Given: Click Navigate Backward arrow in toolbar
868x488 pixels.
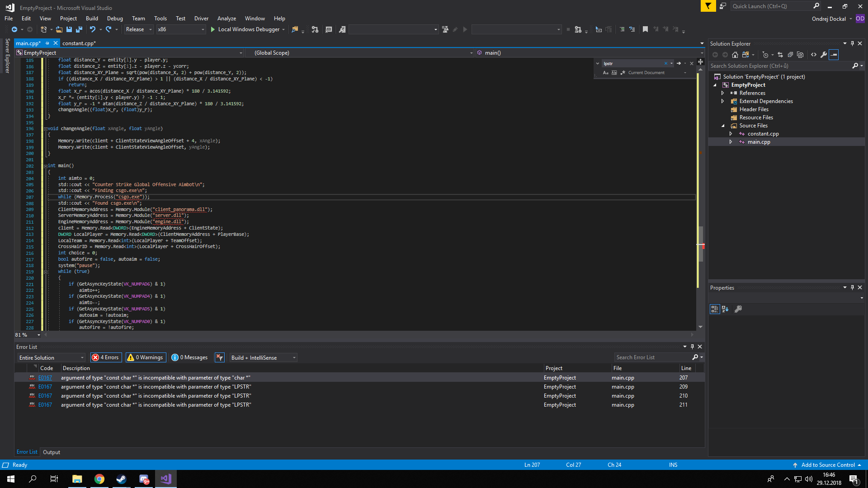Looking at the screenshot, I should [x=14, y=29].
